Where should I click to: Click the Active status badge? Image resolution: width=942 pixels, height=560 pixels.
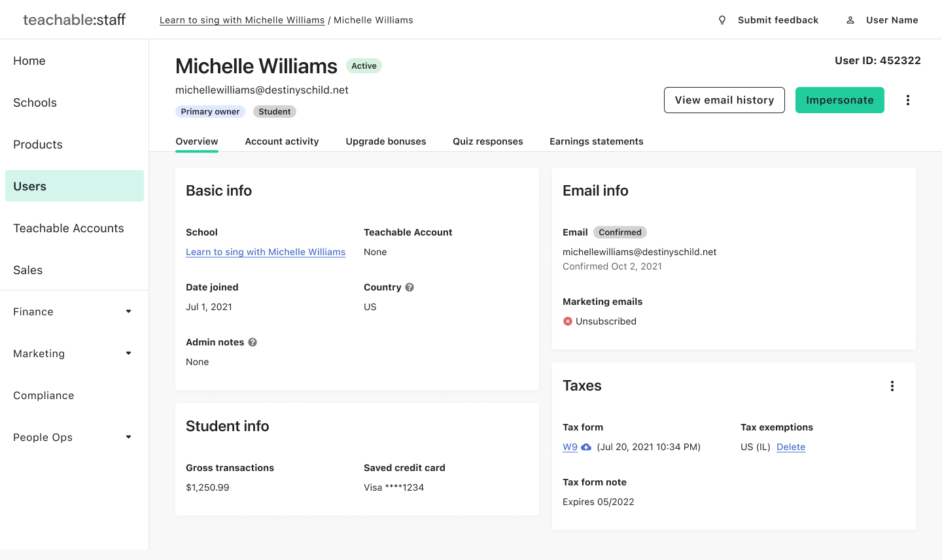(x=364, y=66)
